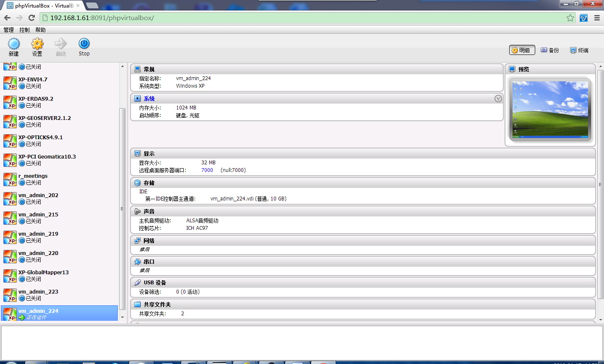Select vm_admin_223 virtual machine
The image size is (604, 364).
click(x=60, y=295)
